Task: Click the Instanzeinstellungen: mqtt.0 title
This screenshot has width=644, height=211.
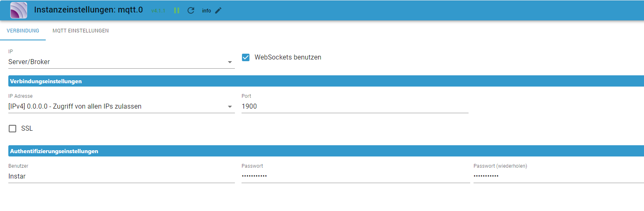Action: tap(89, 10)
